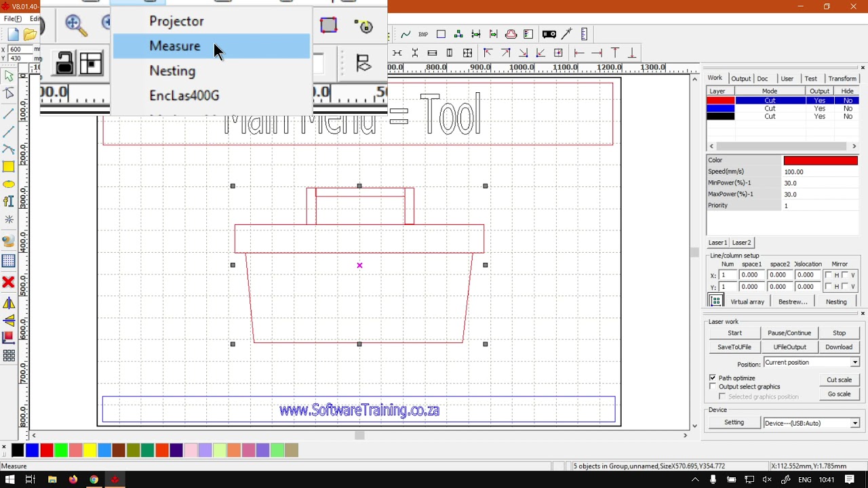The height and width of the screenshot is (488, 868).
Task: Click the projector icon in toolbar
Action: coord(549,34)
